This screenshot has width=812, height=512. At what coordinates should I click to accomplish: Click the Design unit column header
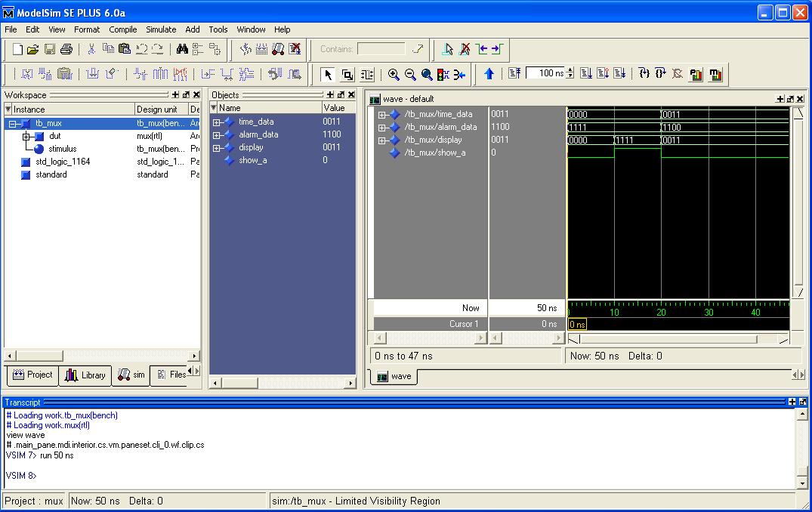161,109
